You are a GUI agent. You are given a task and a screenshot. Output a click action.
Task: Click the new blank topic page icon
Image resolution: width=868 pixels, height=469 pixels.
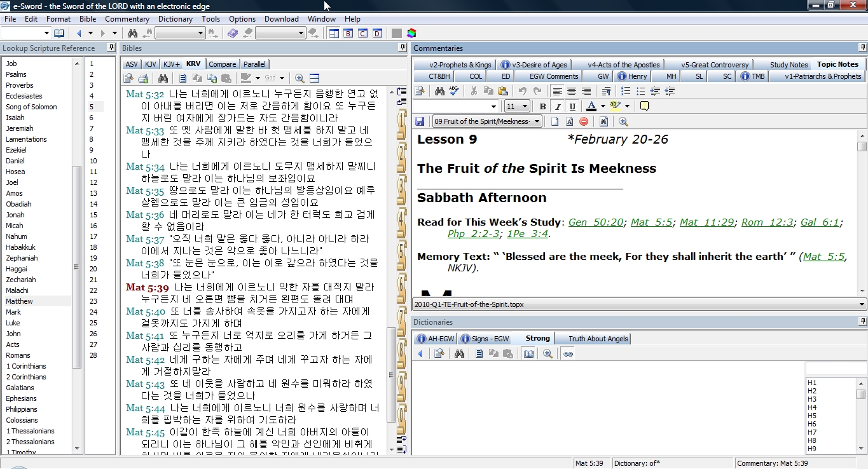tap(555, 121)
